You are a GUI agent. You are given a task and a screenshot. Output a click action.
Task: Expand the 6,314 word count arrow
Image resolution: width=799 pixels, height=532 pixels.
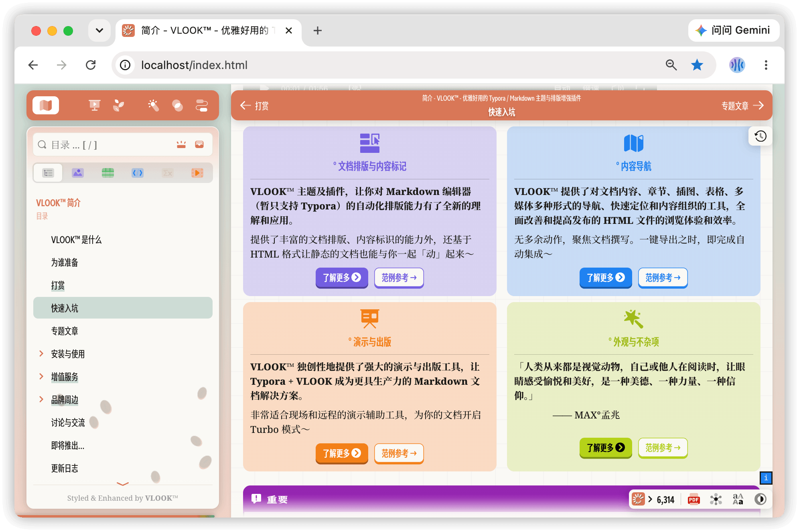650,500
